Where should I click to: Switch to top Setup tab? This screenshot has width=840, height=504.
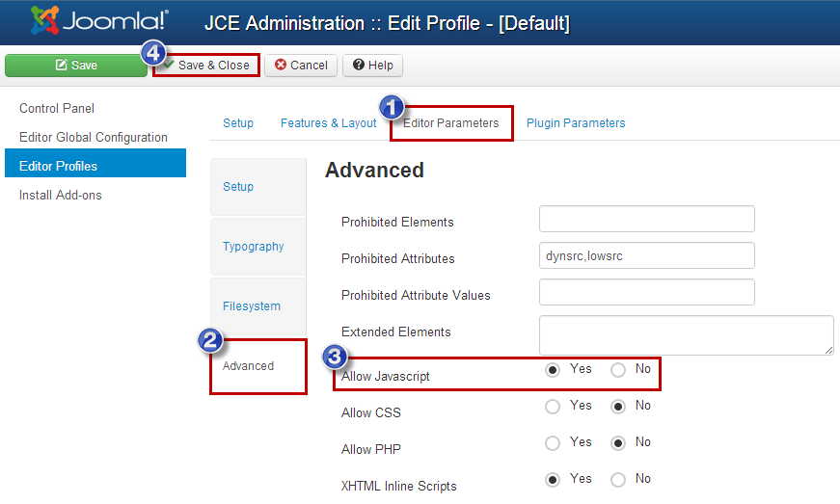coord(238,123)
